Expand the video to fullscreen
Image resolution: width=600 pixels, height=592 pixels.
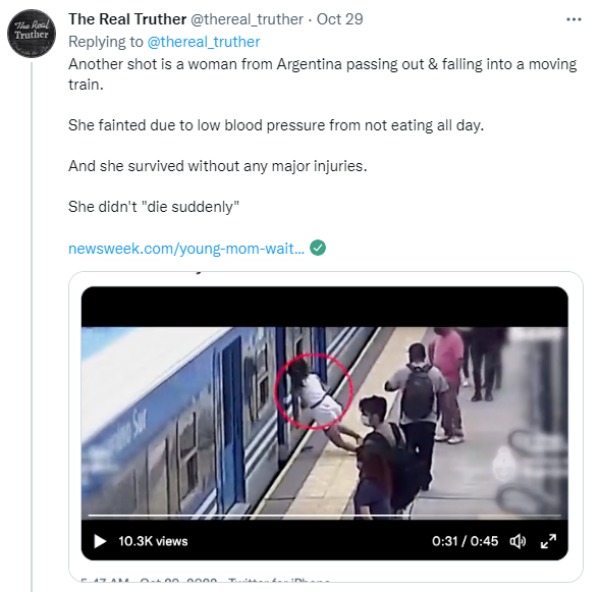pos(548,541)
